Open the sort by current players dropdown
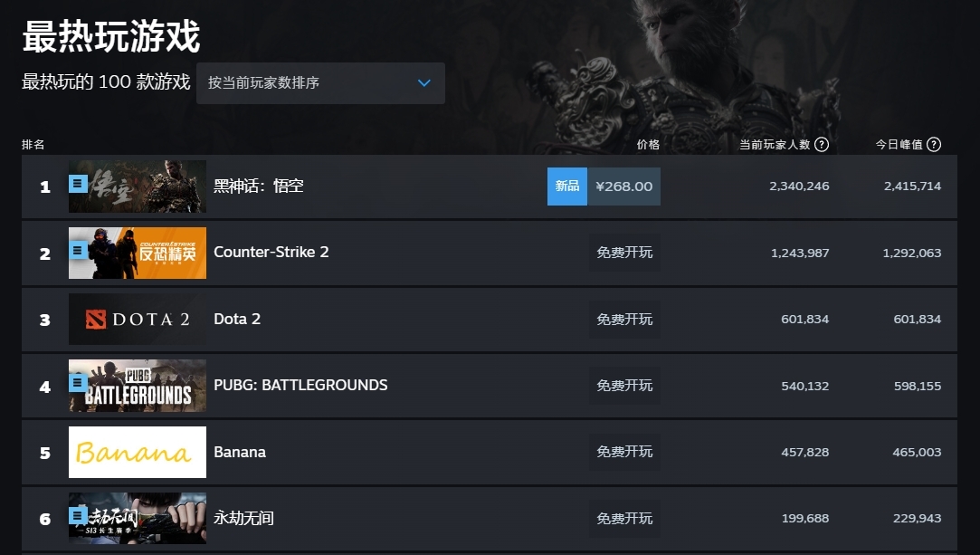The image size is (980, 555). coord(320,83)
